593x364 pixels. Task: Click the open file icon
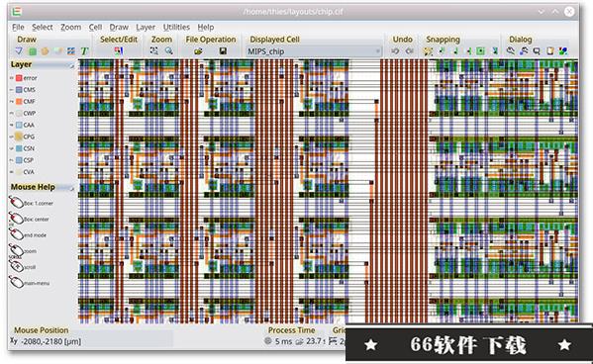click(198, 51)
